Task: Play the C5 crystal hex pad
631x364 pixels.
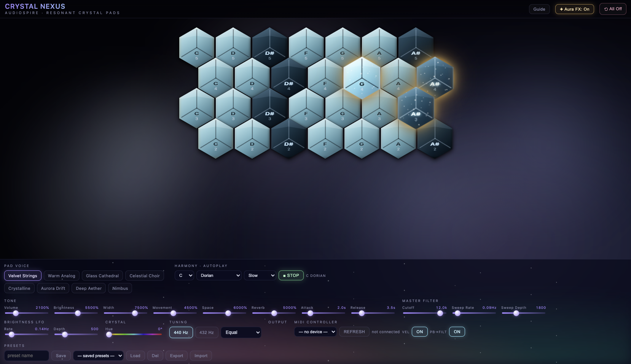Action: (x=197, y=48)
